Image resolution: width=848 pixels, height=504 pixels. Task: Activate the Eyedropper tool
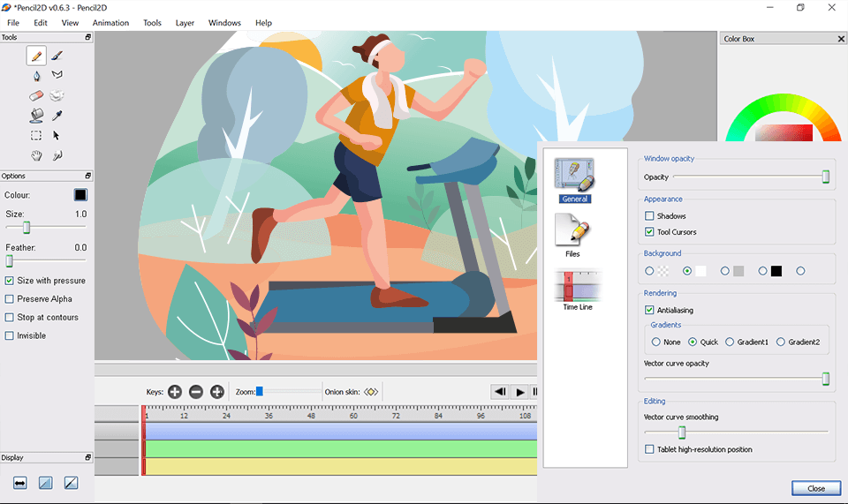pyautogui.click(x=57, y=116)
